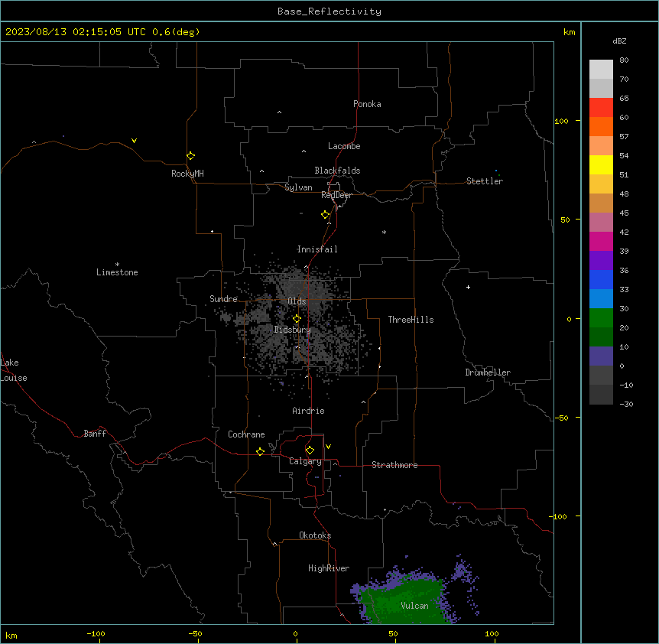
Task: Click the Okotoks town label
Action: pyautogui.click(x=315, y=535)
